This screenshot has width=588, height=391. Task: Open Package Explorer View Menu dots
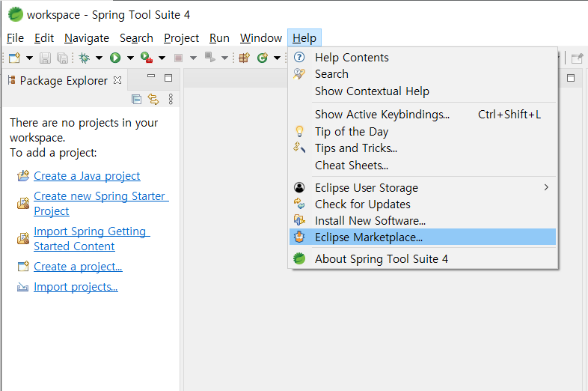[x=171, y=99]
